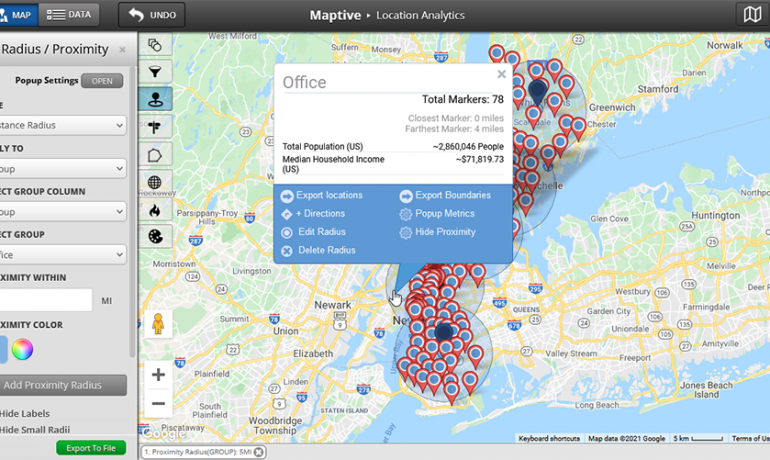This screenshot has height=460, width=770.
Task: Open the heat map flame tool
Action: tap(155, 210)
